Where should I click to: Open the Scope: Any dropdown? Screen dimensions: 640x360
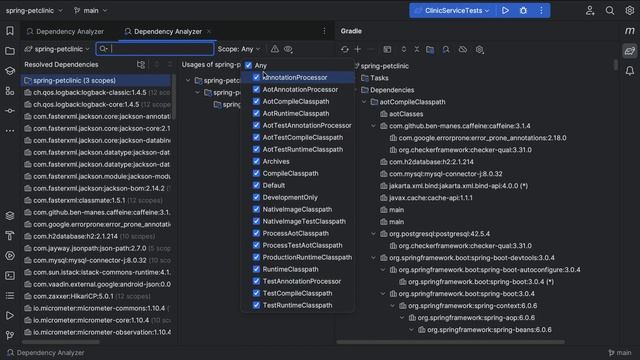[239, 49]
